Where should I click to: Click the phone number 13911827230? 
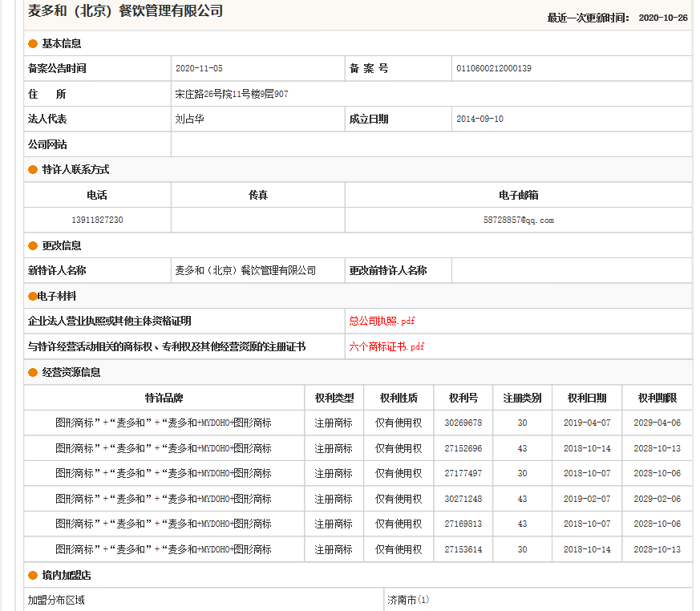click(x=97, y=220)
